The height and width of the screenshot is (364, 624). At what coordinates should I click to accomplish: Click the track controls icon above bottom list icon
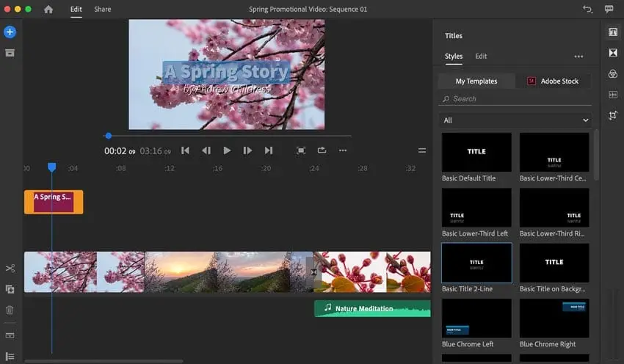pos(10,335)
